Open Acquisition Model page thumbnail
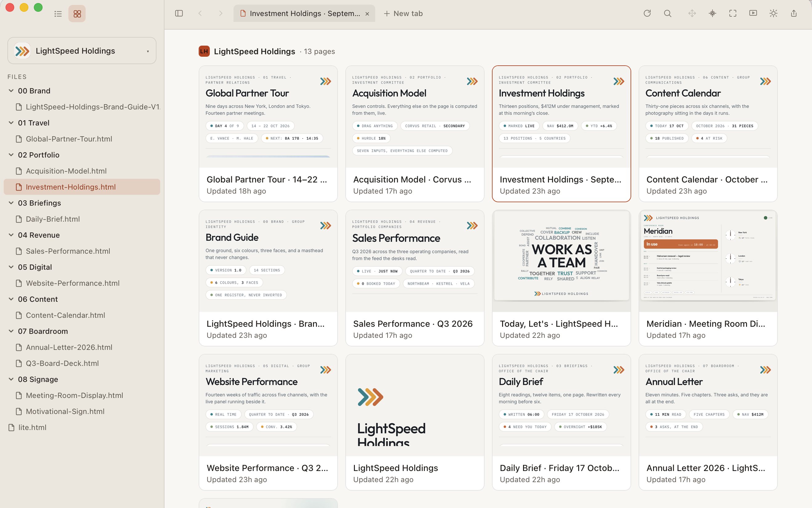This screenshot has width=812, height=508. coord(415,117)
